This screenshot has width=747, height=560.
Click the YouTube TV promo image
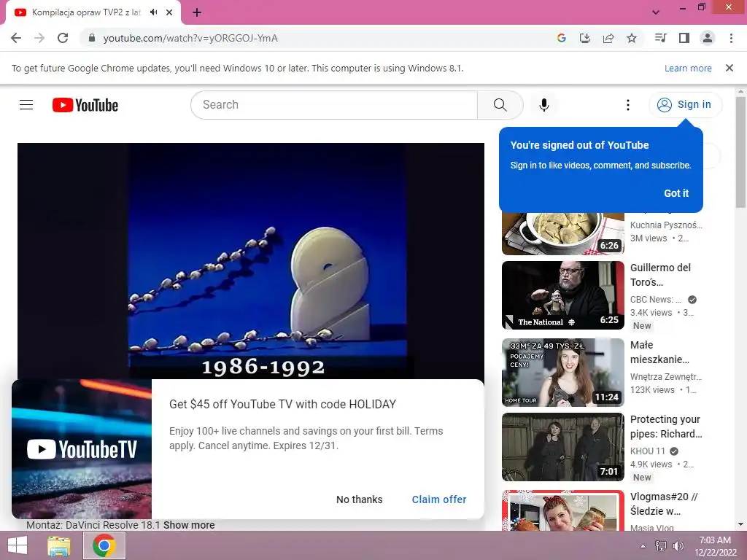coord(82,449)
